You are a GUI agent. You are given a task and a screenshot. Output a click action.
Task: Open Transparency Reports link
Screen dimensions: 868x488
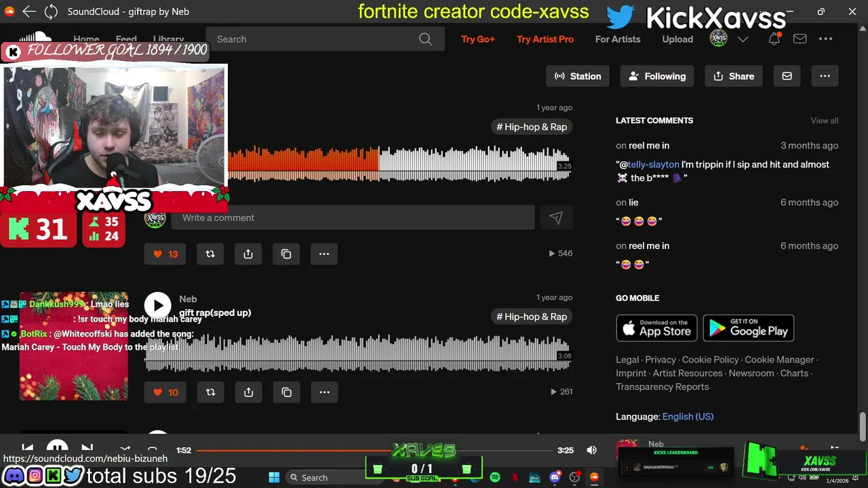click(663, 387)
